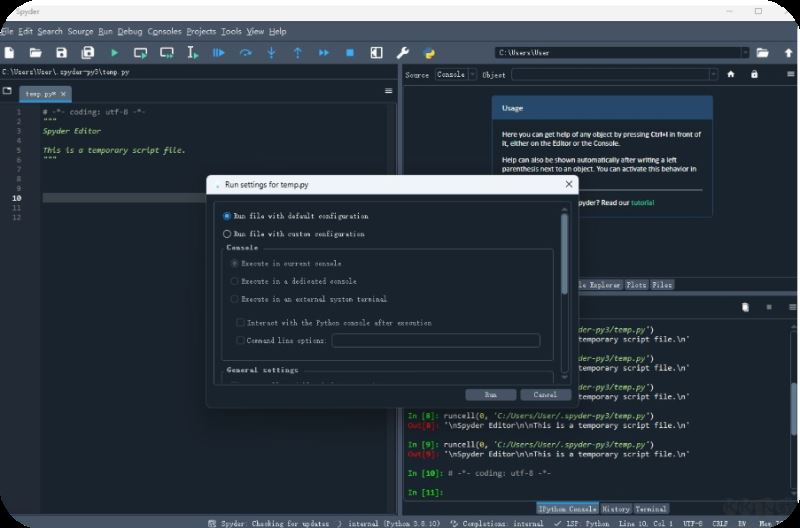Select Run file with default configuration
The image size is (800, 528).
pyautogui.click(x=227, y=216)
